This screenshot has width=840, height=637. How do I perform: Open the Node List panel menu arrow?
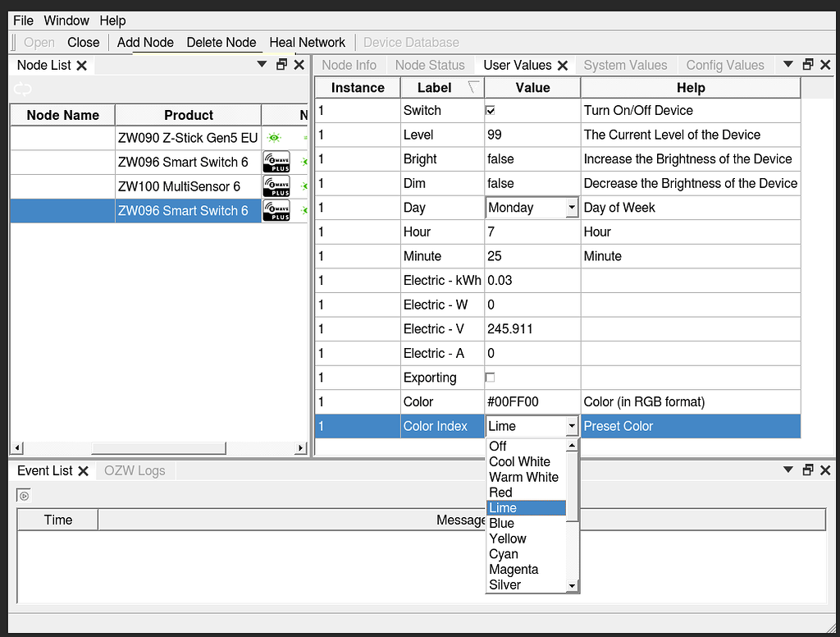pos(262,64)
